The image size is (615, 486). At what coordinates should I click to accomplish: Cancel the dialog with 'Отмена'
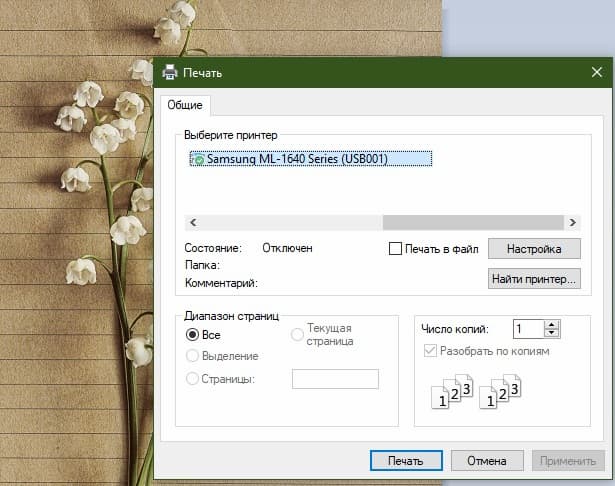486,460
